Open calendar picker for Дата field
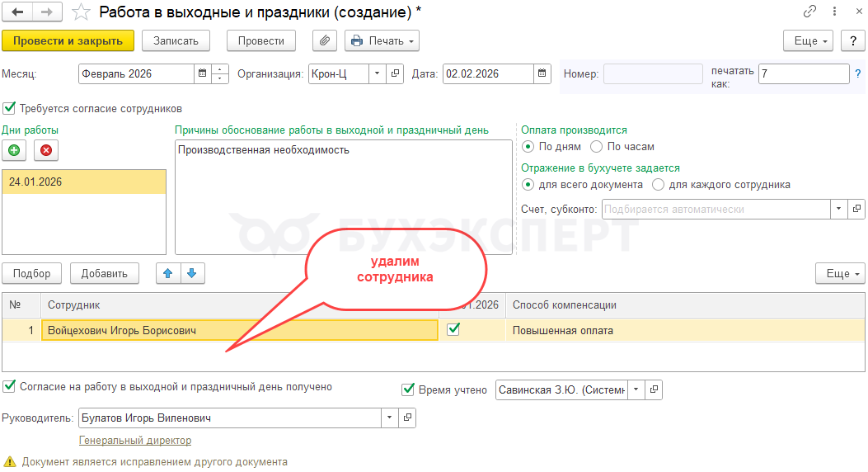 pos(542,73)
